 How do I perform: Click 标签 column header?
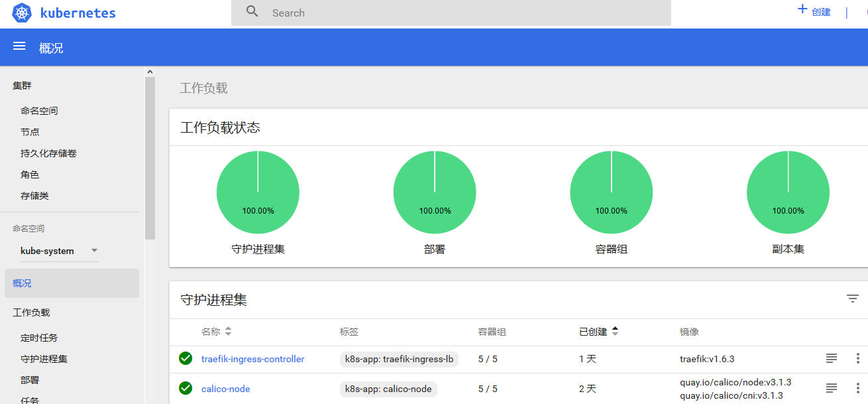349,332
